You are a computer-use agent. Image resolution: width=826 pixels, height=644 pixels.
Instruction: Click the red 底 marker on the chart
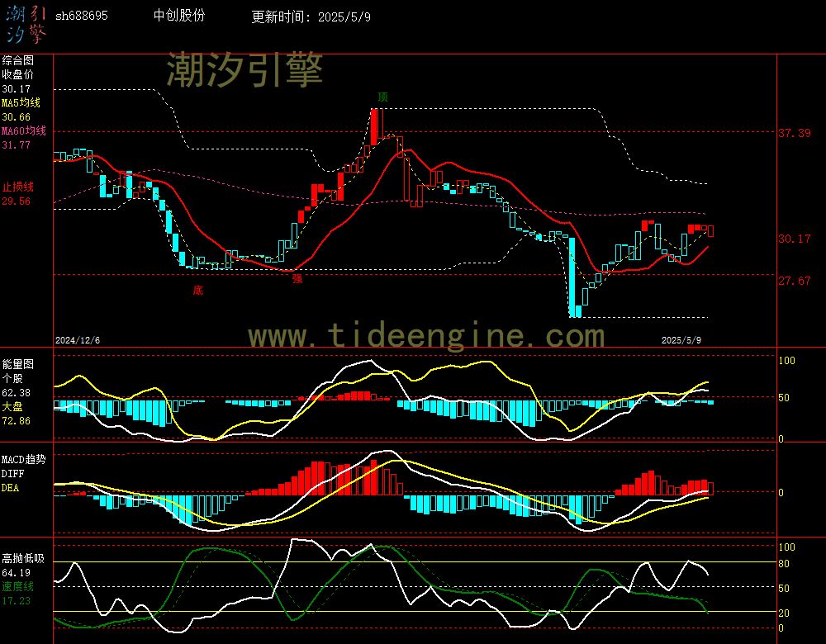[x=198, y=290]
